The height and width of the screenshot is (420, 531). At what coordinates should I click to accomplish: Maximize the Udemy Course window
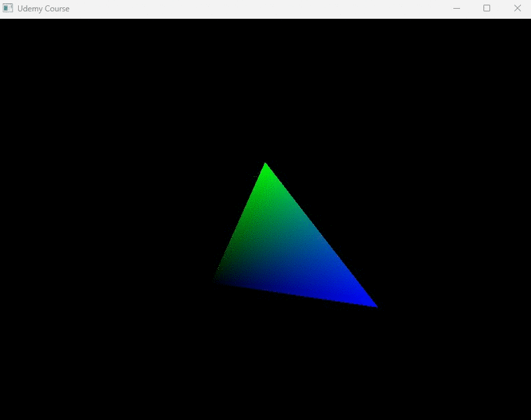(x=487, y=9)
